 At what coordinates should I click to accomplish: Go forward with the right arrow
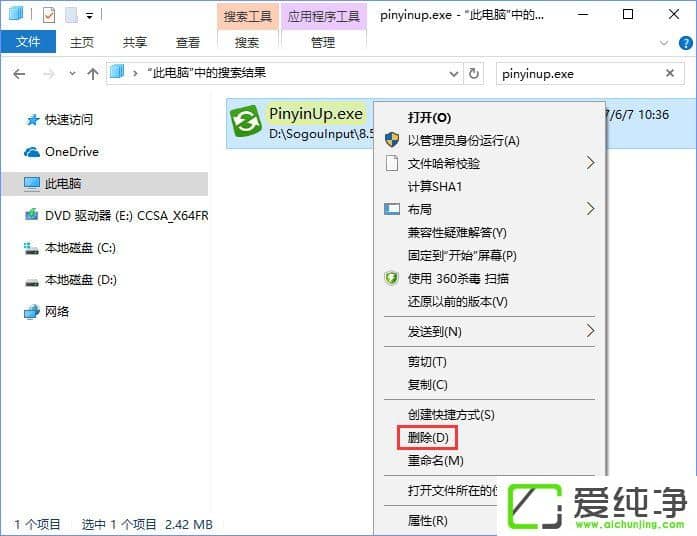tap(49, 74)
